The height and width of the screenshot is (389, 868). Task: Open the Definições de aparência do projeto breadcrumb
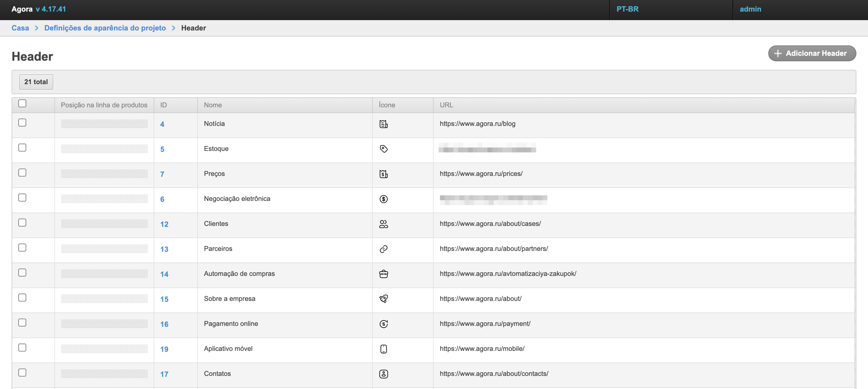105,28
